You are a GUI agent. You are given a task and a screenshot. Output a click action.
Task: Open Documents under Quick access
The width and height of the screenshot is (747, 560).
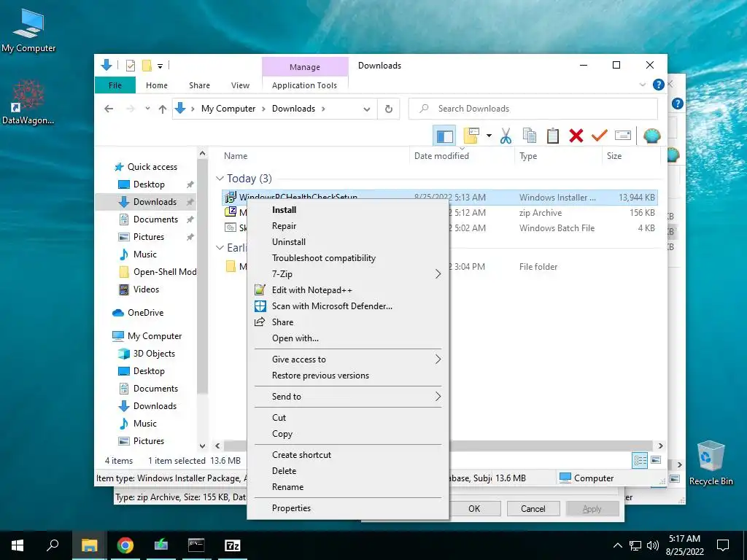tap(156, 219)
